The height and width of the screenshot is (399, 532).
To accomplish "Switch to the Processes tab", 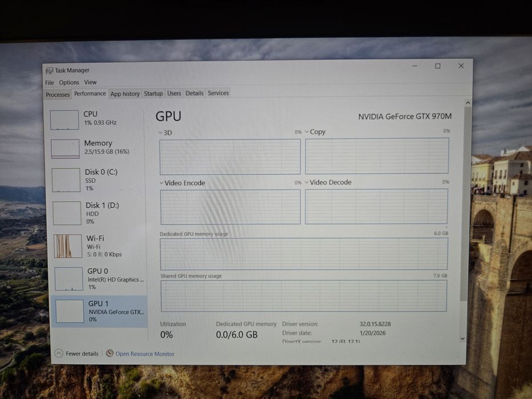I will tap(58, 95).
